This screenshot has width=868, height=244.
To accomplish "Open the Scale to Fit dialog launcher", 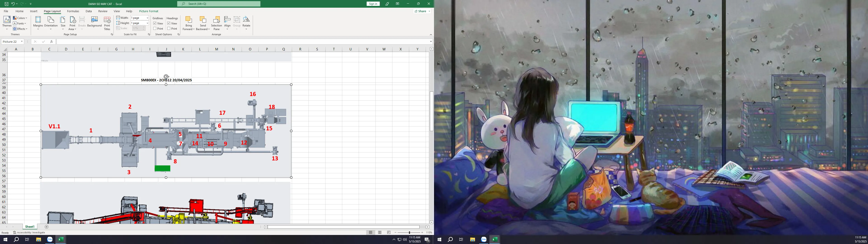I will [x=149, y=34].
